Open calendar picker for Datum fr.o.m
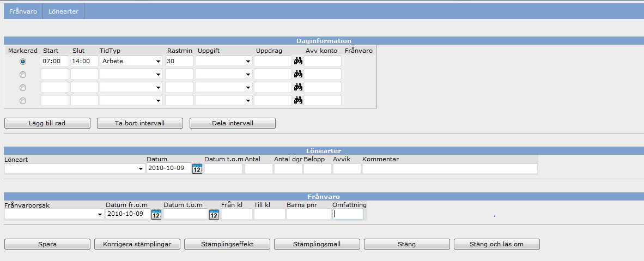Viewport: 644px width, 261px height. 156,214
